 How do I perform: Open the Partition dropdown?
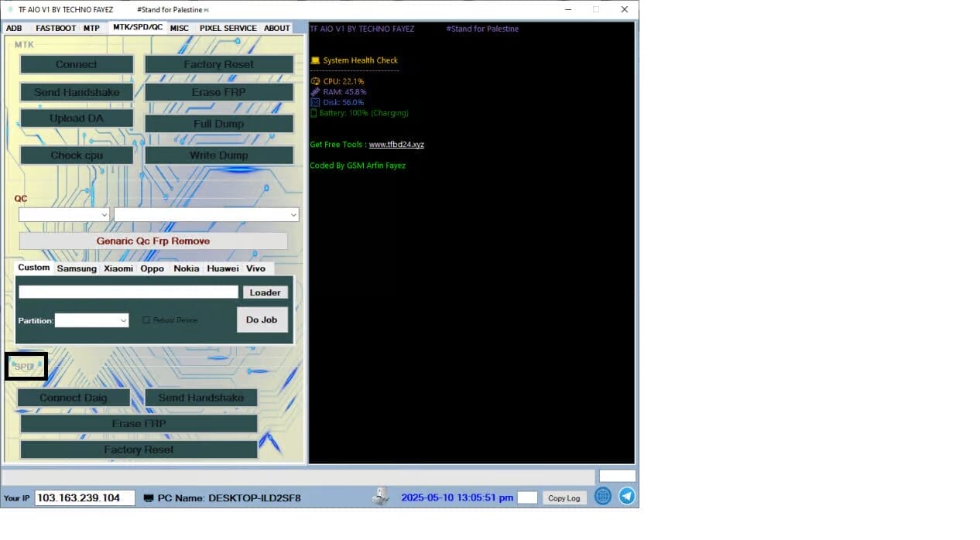[x=91, y=320]
